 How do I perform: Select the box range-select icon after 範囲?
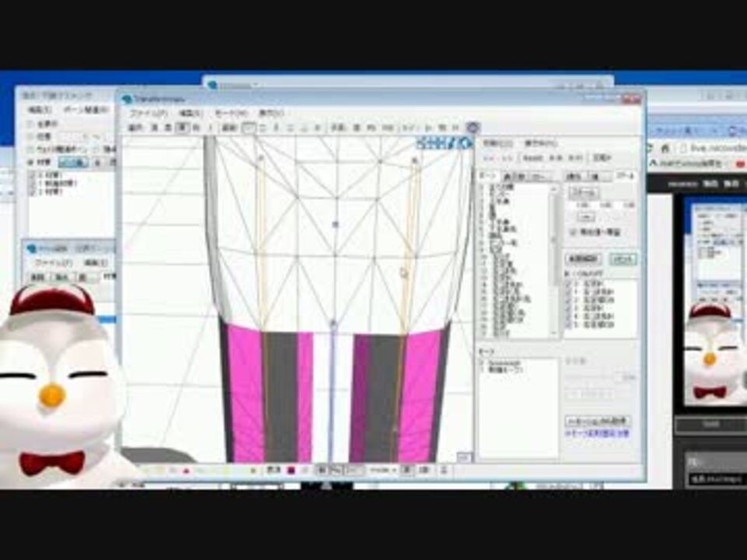(249, 128)
